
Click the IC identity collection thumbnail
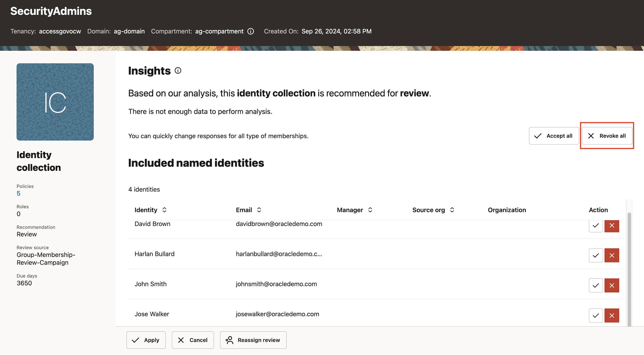click(x=55, y=102)
